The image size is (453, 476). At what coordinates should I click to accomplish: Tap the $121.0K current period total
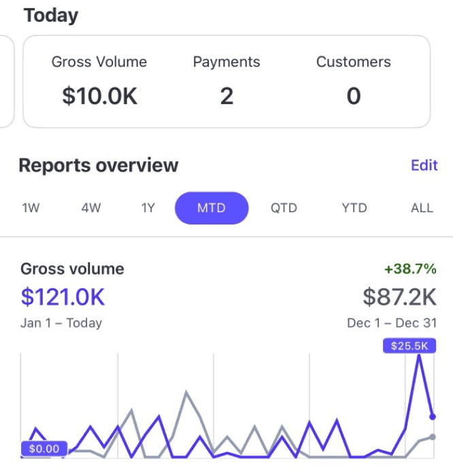click(x=63, y=297)
